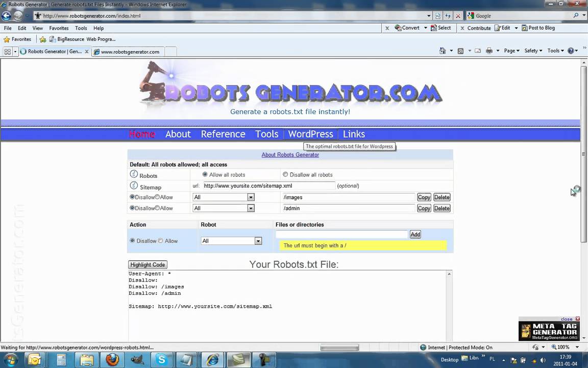Select Allow radio in /admin row
588x368 pixels.
(x=158, y=208)
